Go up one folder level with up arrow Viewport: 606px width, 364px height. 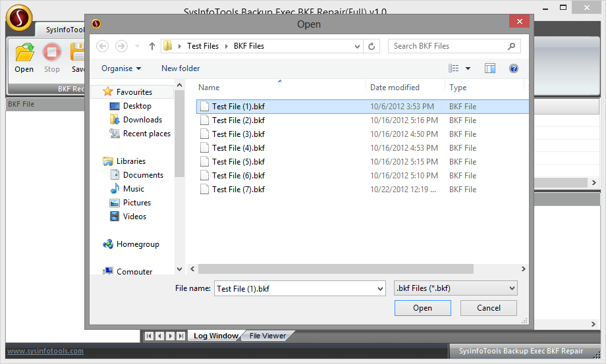coord(152,46)
